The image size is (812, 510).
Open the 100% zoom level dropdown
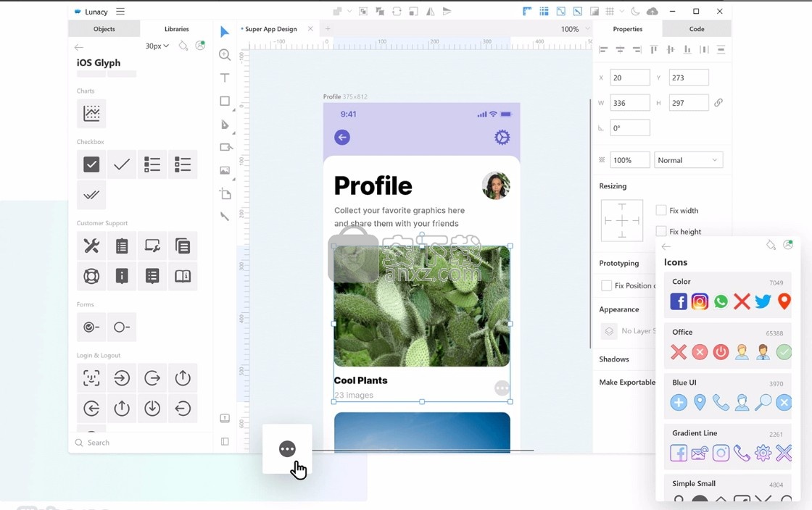pyautogui.click(x=575, y=29)
